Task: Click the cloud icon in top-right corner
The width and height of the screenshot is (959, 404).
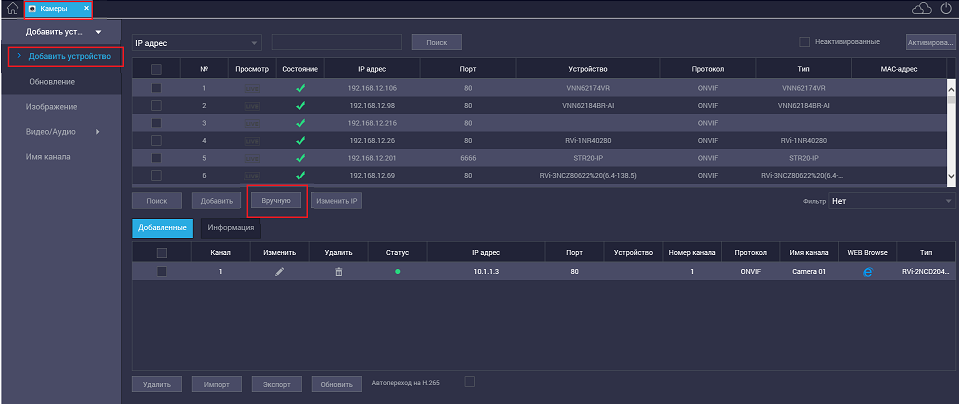Action: tap(922, 9)
